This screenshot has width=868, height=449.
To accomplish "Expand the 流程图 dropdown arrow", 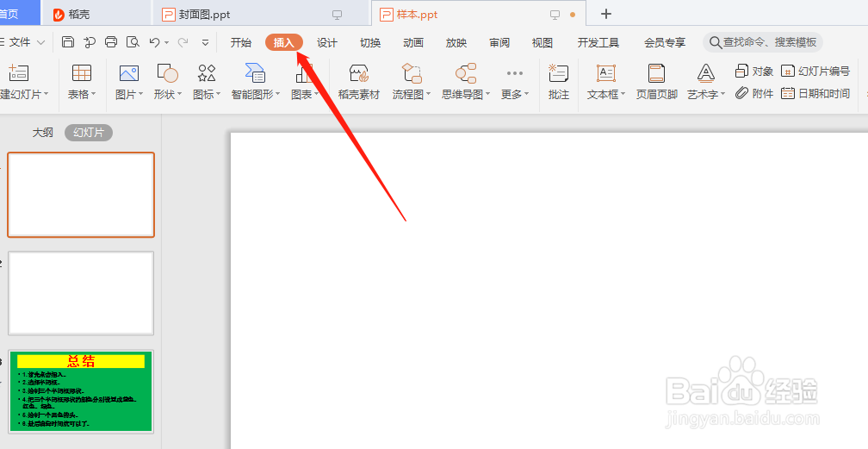I will pos(428,94).
